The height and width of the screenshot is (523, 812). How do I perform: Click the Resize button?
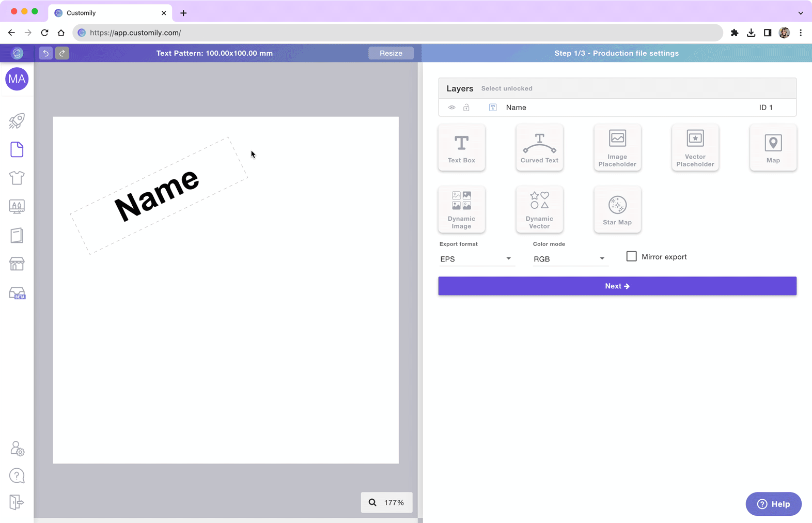(x=391, y=53)
